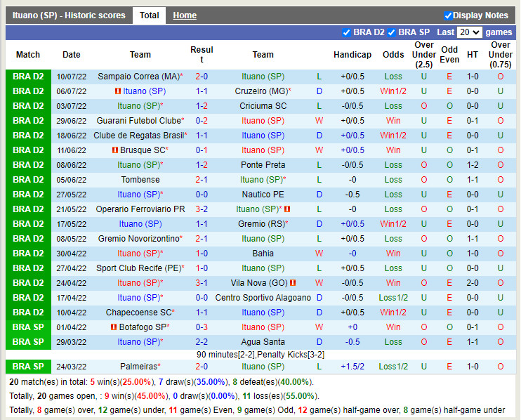
Task: Click red card icon after Ituano in Operario match
Action: (287, 209)
